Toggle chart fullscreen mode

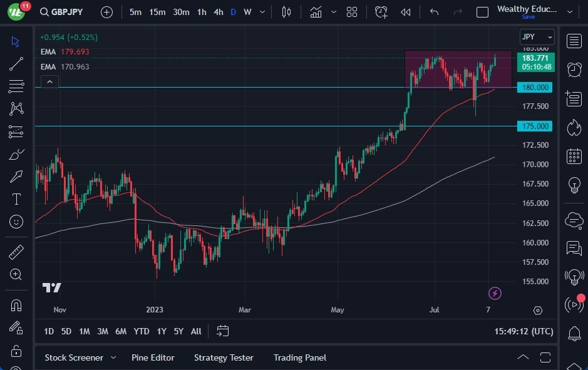(x=482, y=12)
